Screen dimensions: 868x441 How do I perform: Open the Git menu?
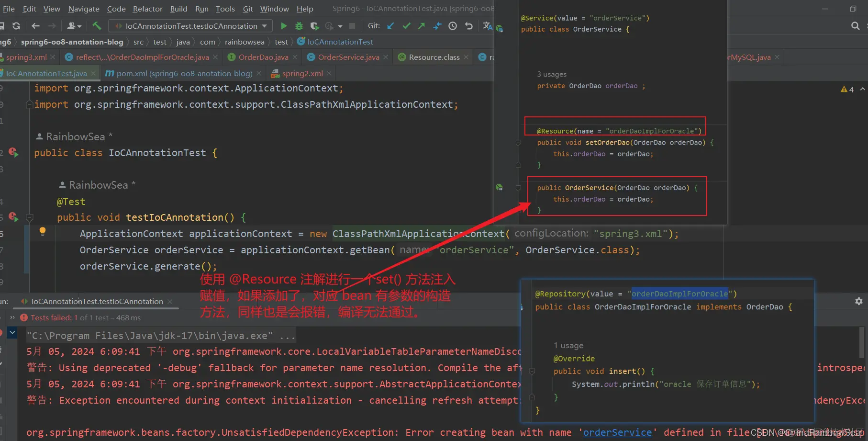tap(248, 9)
